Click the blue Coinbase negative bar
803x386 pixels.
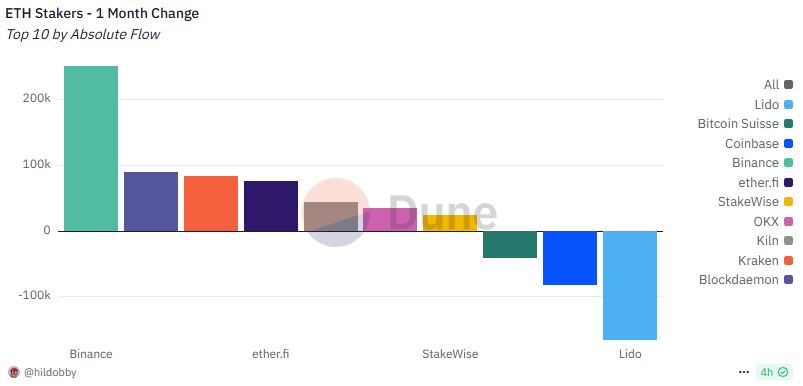[x=570, y=258]
